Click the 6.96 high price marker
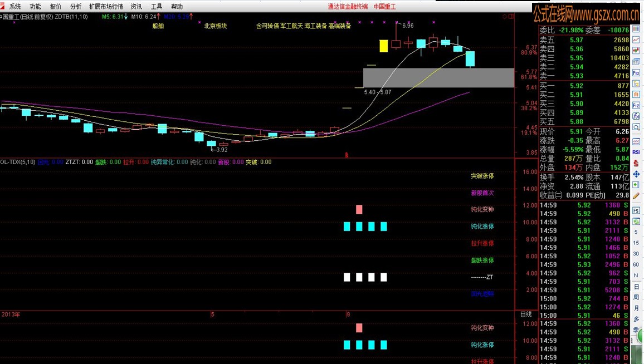This screenshot has height=364, width=644. [408, 26]
